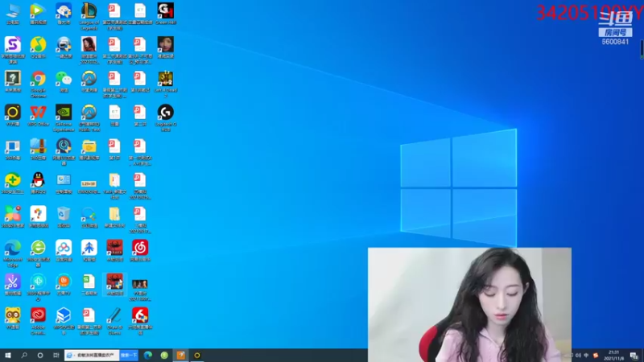
Task: Click the Windows Start button
Action: [x=8, y=355]
